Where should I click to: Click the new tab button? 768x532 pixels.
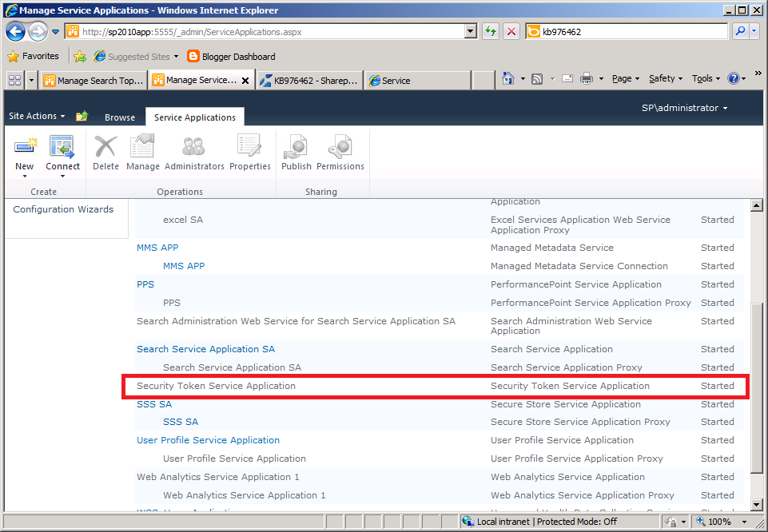[x=484, y=81]
